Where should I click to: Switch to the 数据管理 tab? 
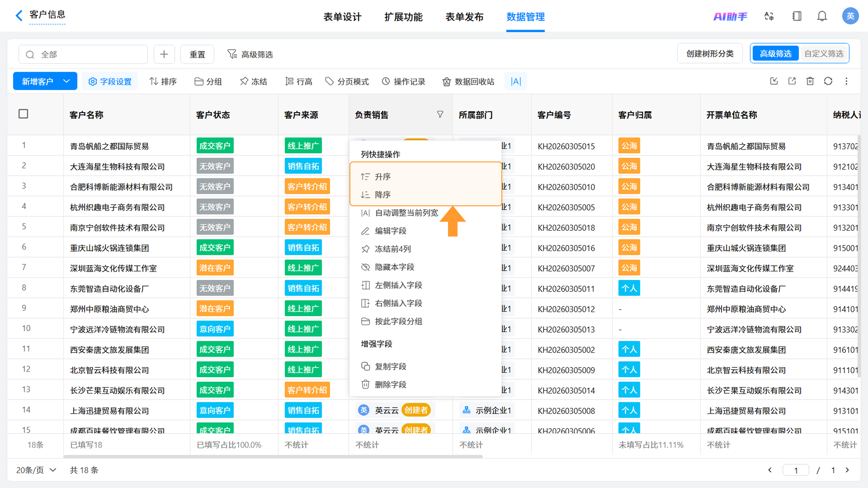click(x=525, y=17)
